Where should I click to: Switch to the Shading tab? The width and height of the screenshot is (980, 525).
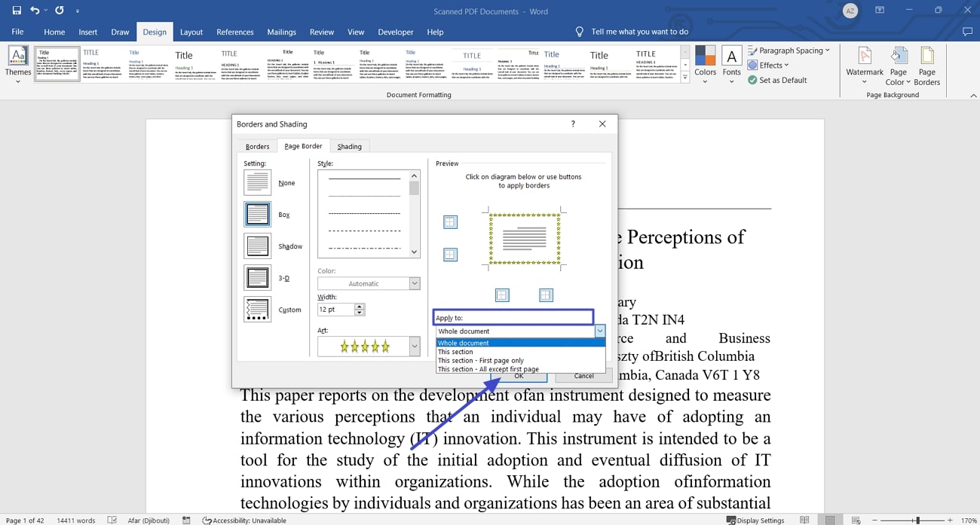[349, 145]
